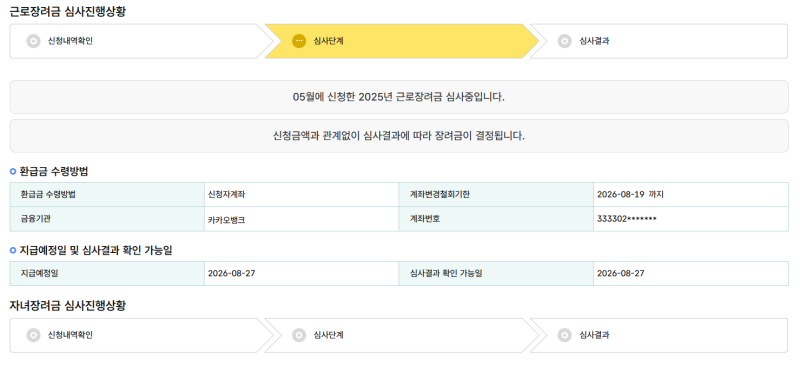Click blue bullet beside 지급예정일 및 심사결과 heading
Screen dimensions: 800x366
[13, 251]
